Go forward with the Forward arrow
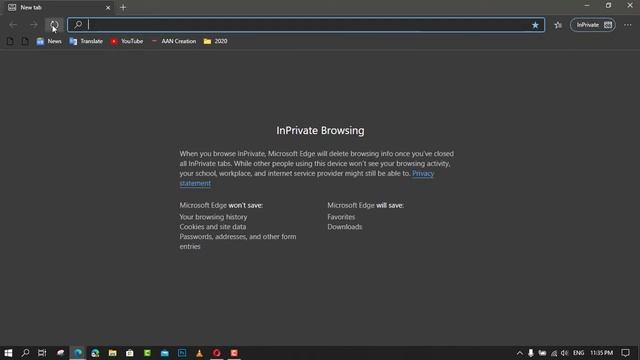 click(x=33, y=25)
